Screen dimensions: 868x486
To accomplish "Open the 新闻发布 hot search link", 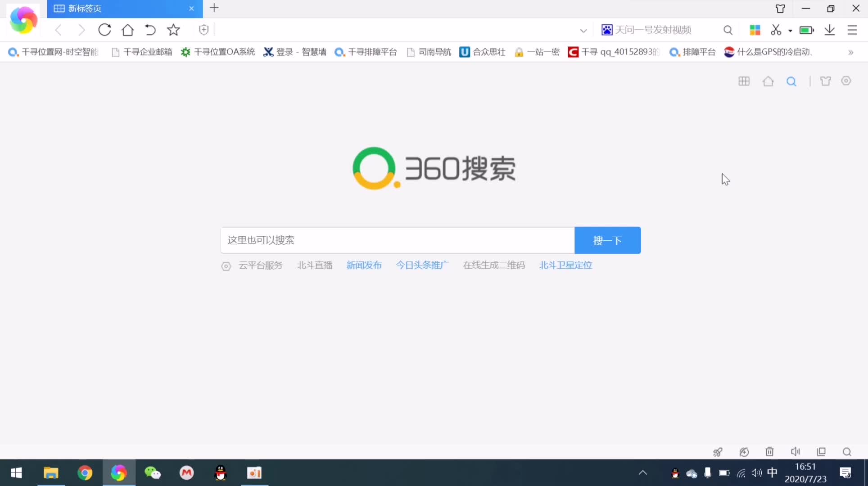I will (364, 265).
